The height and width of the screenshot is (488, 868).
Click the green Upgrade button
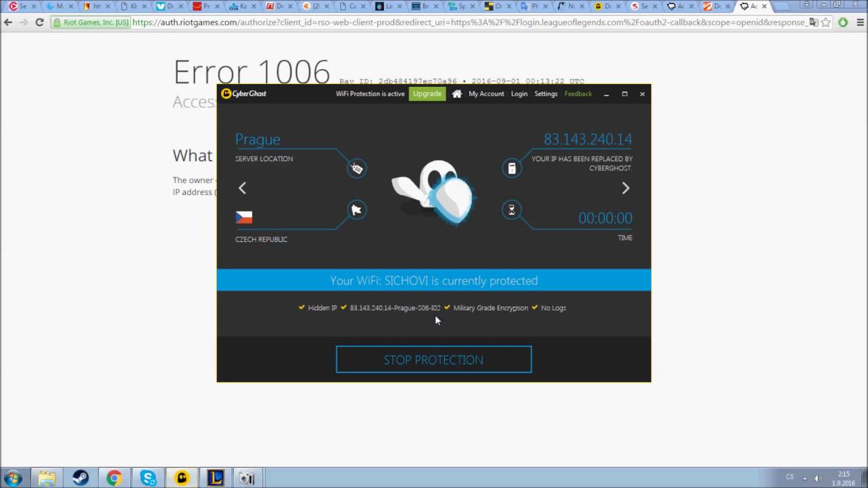coord(427,94)
